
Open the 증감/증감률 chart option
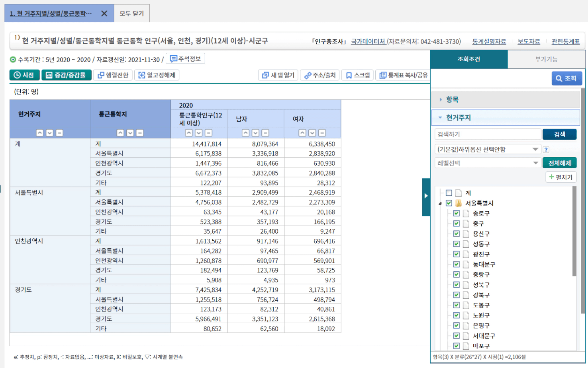[x=67, y=75]
